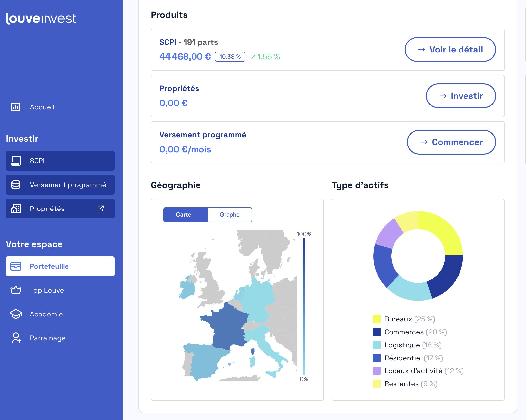Screen dimensions: 526x420
Task: Click the Géographie section heading
Action: tap(176, 185)
